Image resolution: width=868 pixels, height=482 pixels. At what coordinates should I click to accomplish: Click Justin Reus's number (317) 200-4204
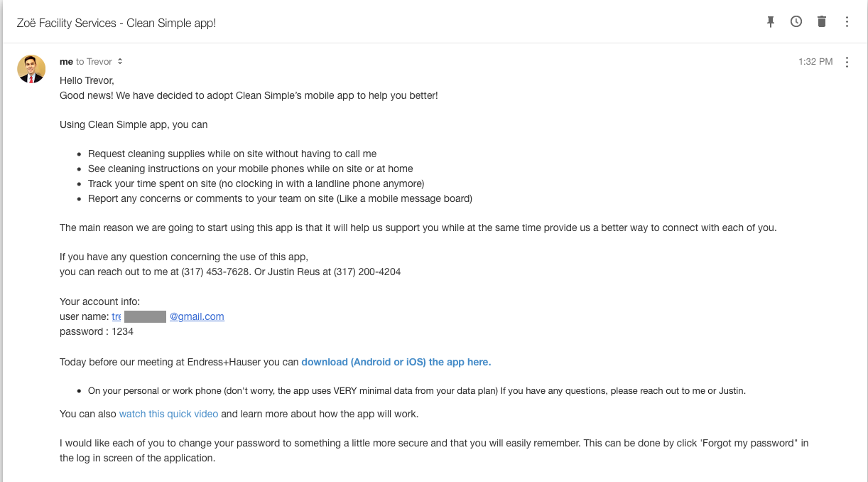[x=367, y=272]
